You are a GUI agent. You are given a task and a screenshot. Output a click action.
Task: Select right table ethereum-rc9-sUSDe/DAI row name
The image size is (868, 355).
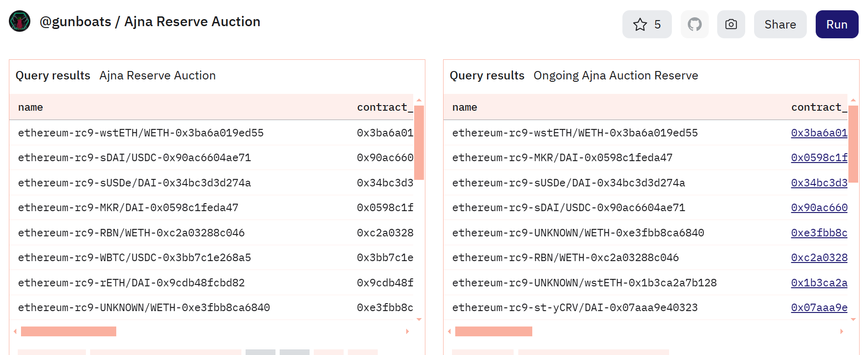(569, 183)
